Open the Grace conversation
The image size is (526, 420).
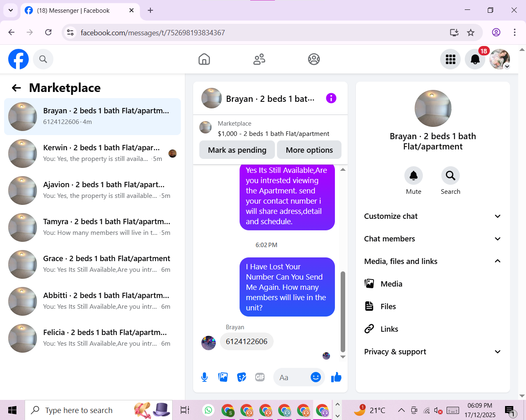[x=92, y=264]
